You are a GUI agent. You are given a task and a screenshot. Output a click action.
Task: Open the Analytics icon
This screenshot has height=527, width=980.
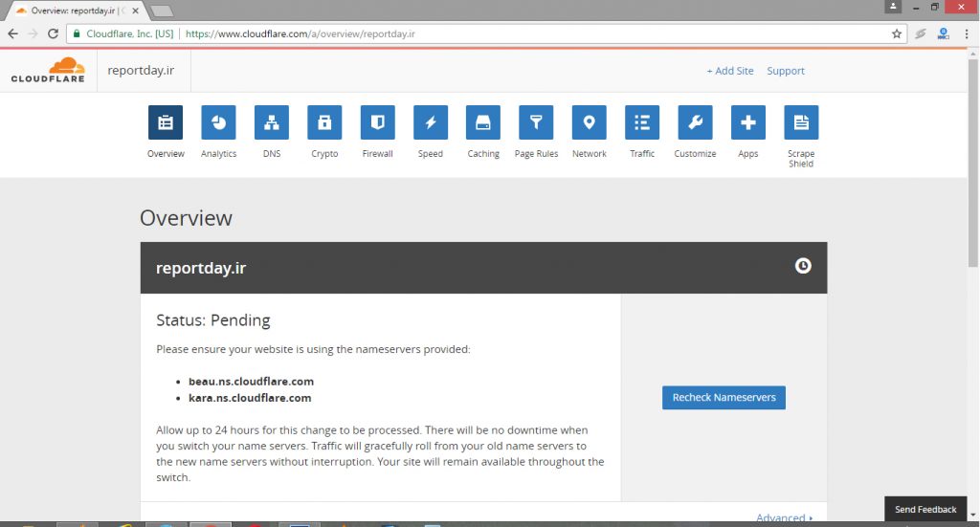(x=219, y=122)
